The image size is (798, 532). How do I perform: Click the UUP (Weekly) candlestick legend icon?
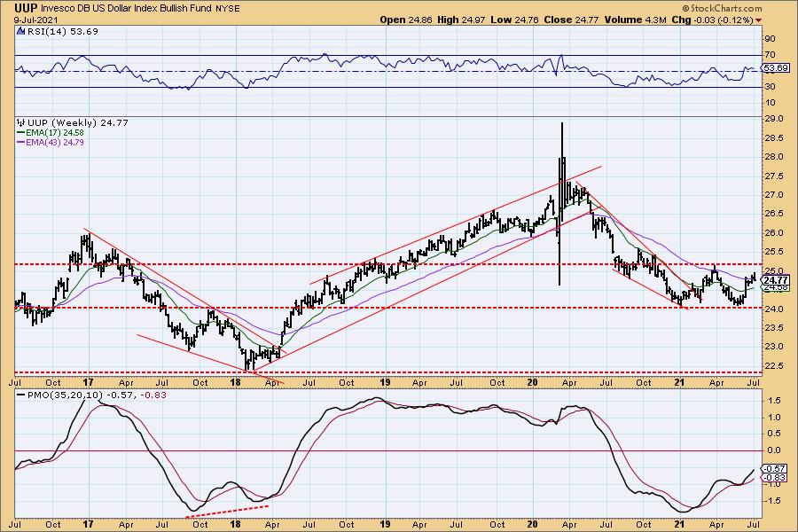[21, 122]
